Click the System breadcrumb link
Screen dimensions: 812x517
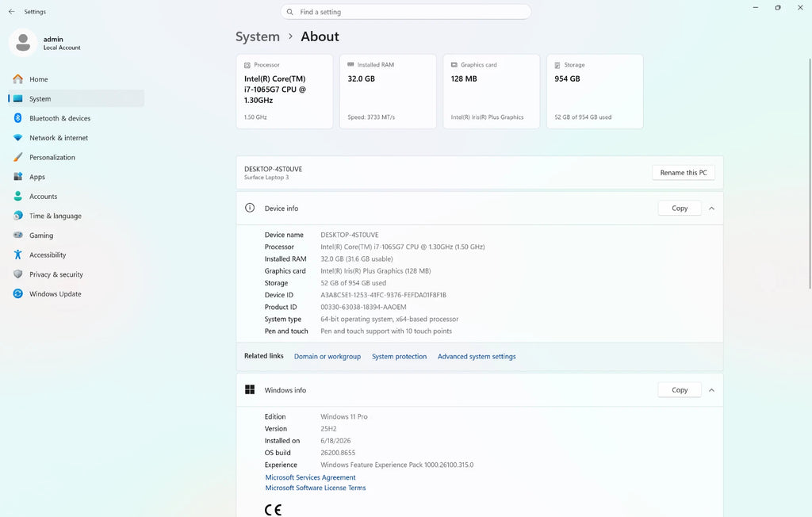tap(258, 36)
